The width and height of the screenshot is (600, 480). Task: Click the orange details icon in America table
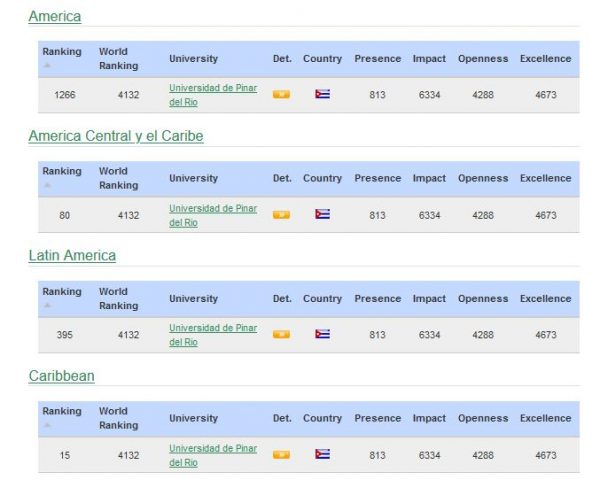pos(281,95)
